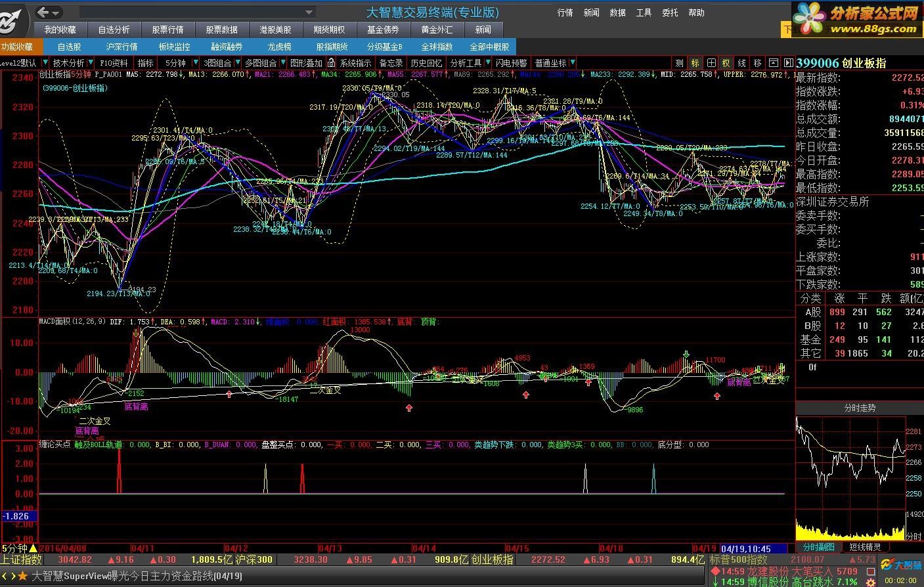Select the 移 move tool

pyautogui.click(x=757, y=63)
